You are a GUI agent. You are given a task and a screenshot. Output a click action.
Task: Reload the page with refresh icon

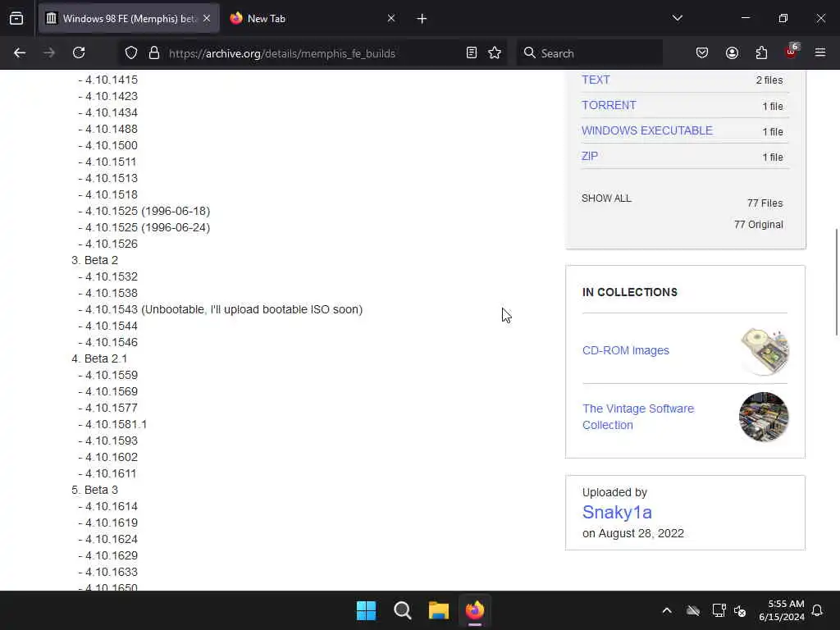click(x=79, y=52)
